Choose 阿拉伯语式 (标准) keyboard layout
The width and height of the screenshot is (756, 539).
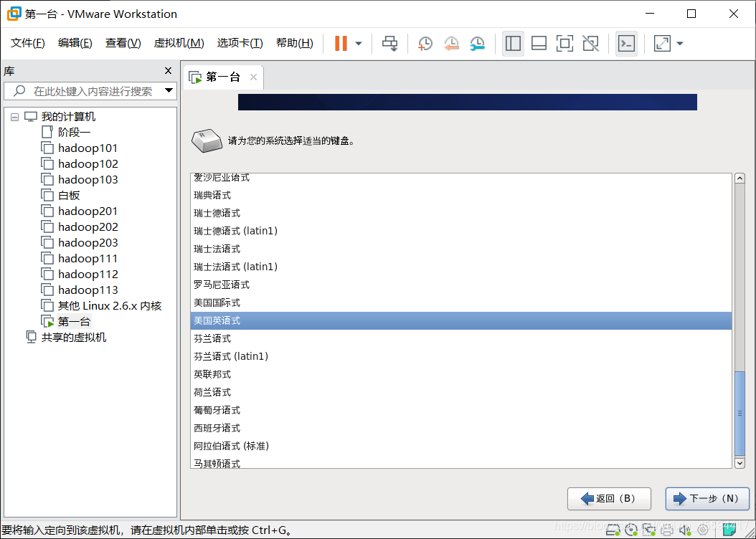(461, 446)
